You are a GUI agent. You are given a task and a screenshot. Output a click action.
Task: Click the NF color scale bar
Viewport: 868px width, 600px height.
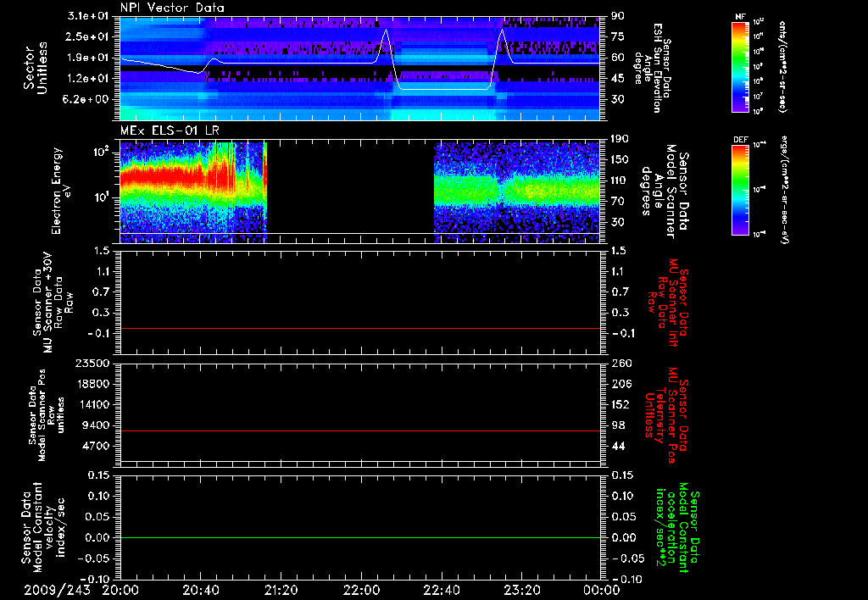(741, 66)
